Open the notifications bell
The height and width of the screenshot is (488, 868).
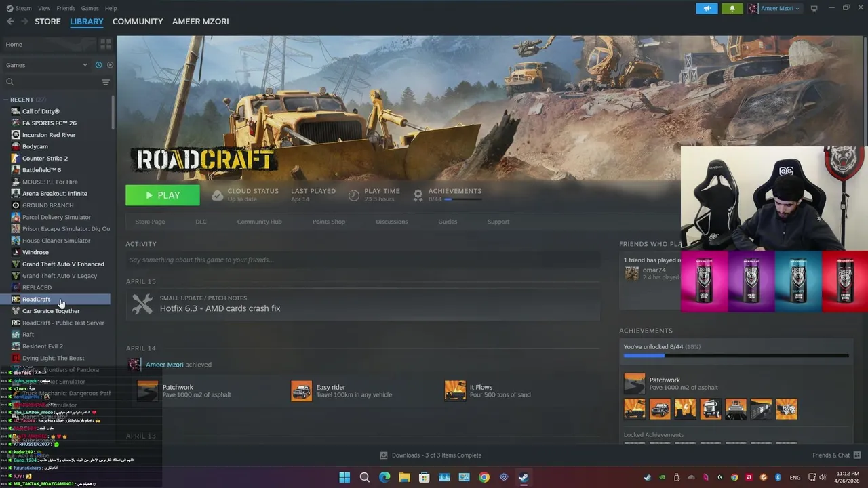point(732,9)
